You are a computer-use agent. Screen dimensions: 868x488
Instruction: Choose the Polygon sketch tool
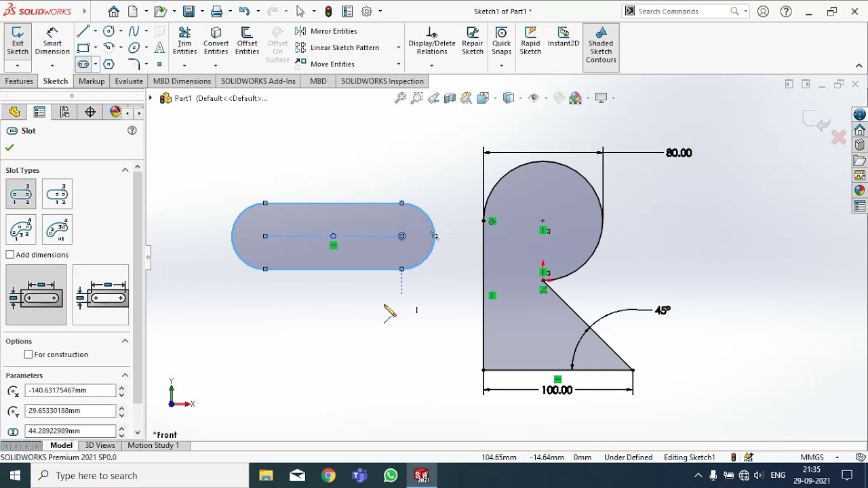[108, 64]
